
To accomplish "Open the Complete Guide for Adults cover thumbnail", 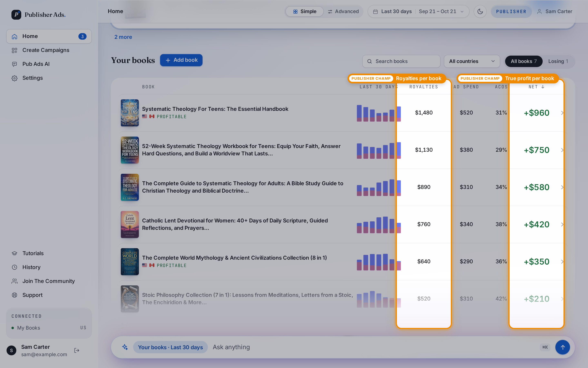I will [x=130, y=187].
